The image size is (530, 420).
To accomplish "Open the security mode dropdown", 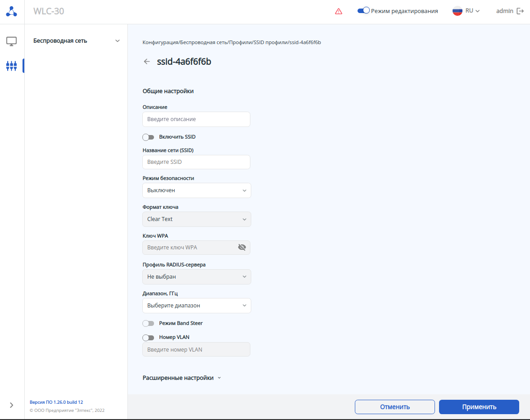I will click(196, 190).
